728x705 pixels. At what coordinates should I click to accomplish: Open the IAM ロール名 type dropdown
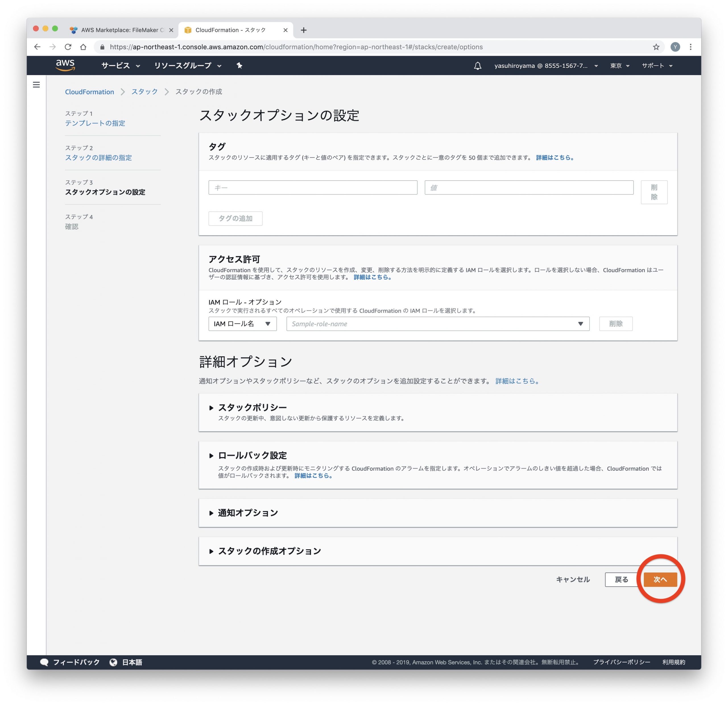point(242,324)
